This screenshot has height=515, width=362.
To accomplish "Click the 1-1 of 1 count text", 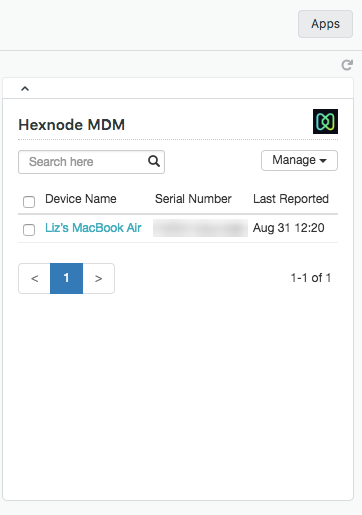I will click(311, 278).
